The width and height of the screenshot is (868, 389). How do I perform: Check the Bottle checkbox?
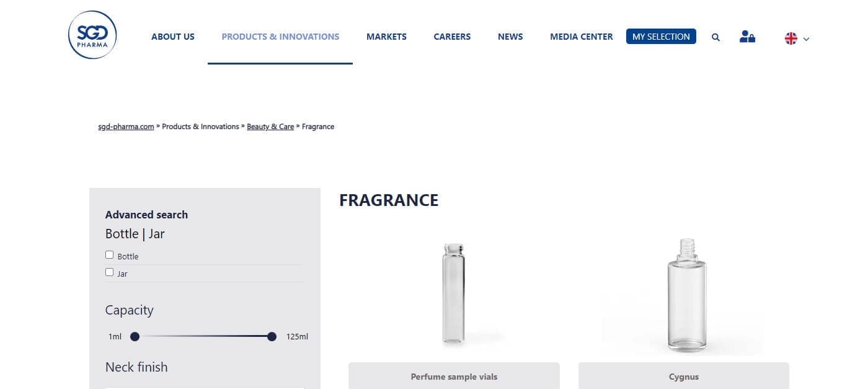(x=110, y=255)
